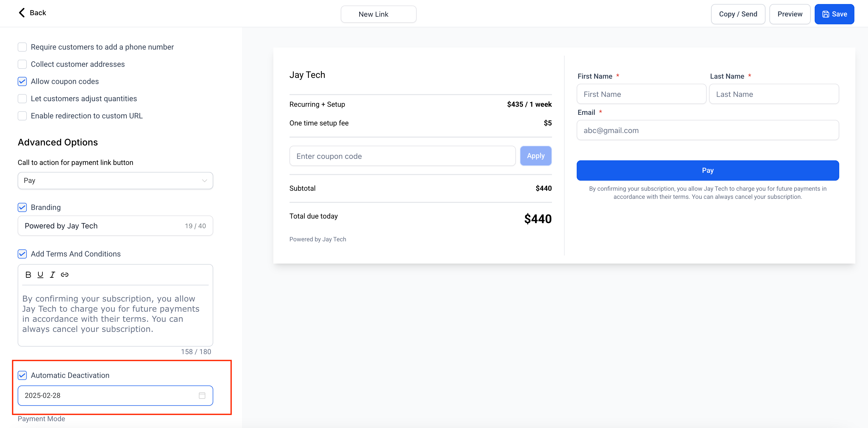
Task: Open the call to action dropdown
Action: click(115, 181)
